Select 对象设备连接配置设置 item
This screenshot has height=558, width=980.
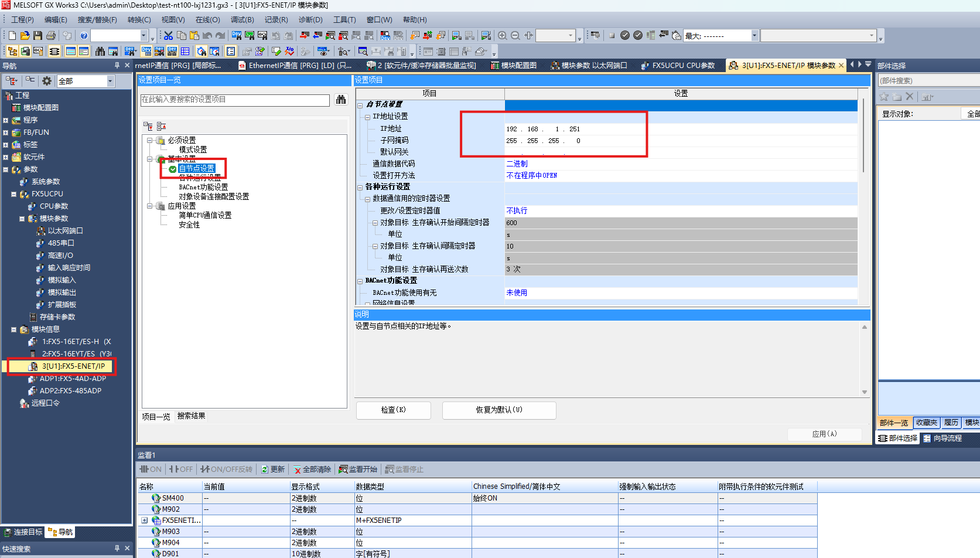point(214,196)
